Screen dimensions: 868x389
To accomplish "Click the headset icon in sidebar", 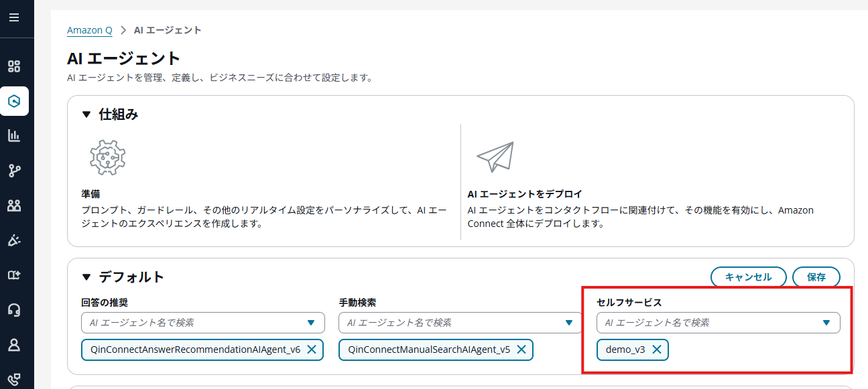I will 14,310.
